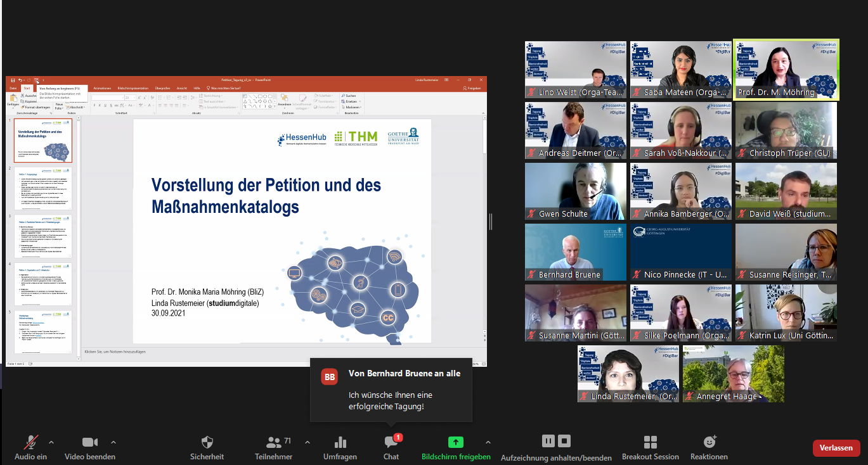Pause the recording with the pause icon

coord(548,441)
